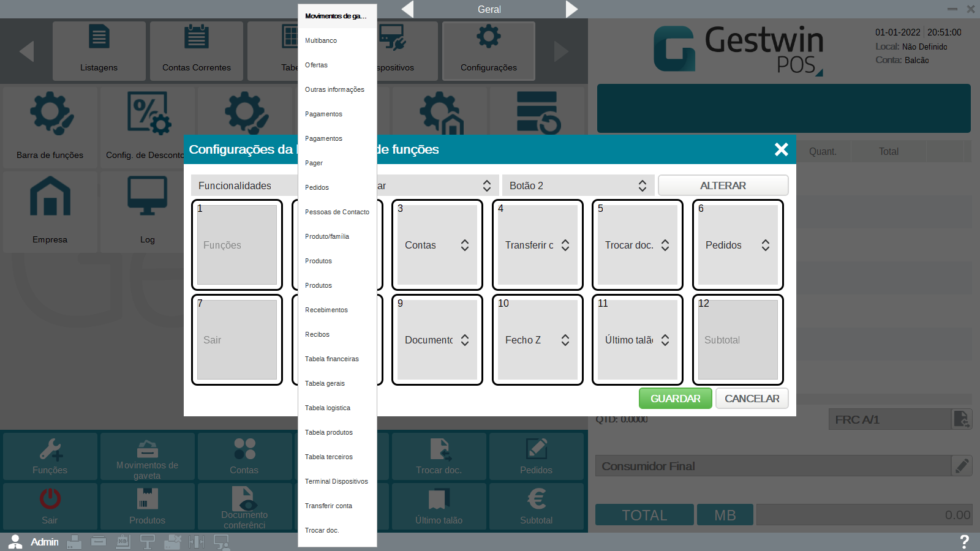Click the cash drawer status icon
Viewport: 980px width, 551px height.
click(x=99, y=542)
